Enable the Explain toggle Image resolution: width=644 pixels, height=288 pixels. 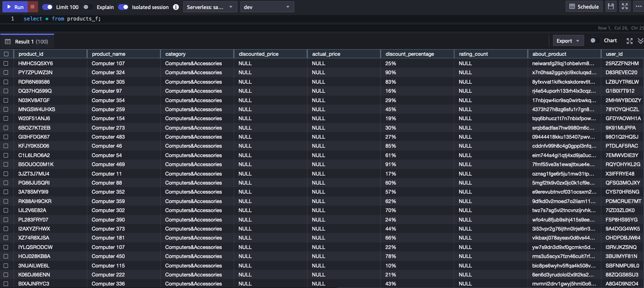88,7
